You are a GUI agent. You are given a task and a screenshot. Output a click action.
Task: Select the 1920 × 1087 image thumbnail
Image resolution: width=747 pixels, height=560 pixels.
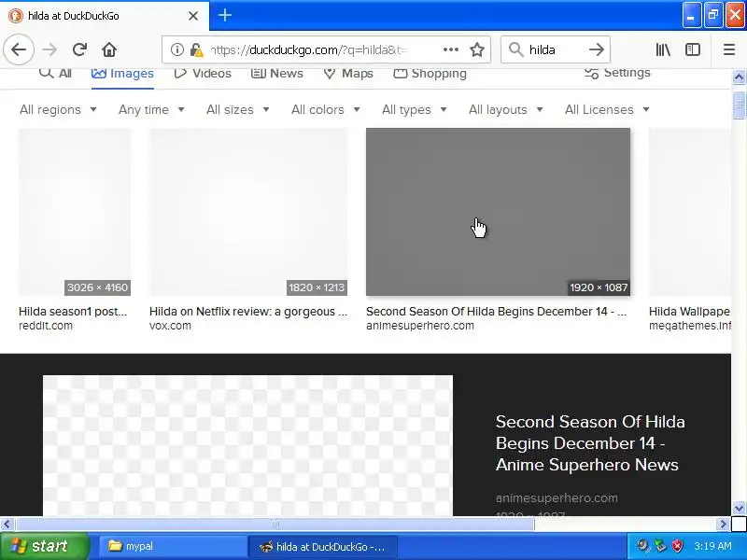point(498,212)
